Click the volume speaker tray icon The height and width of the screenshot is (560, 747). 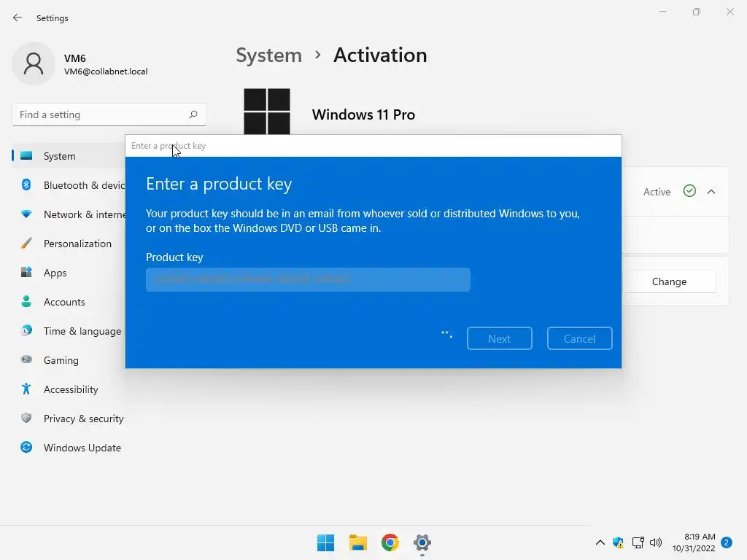pos(656,542)
